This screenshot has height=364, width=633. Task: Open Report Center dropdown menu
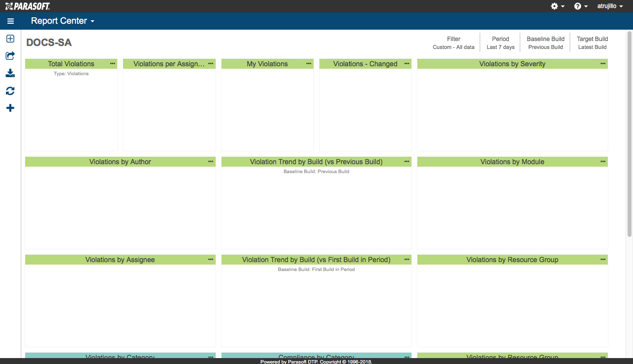tap(62, 21)
